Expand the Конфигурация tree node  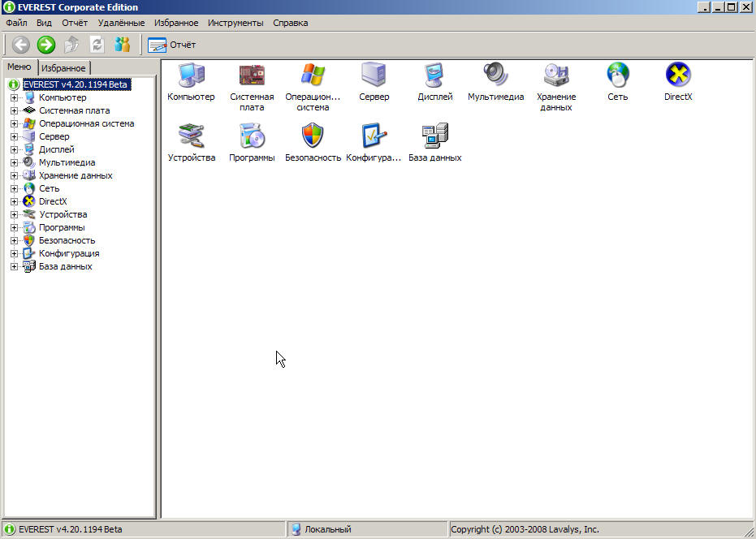point(14,253)
